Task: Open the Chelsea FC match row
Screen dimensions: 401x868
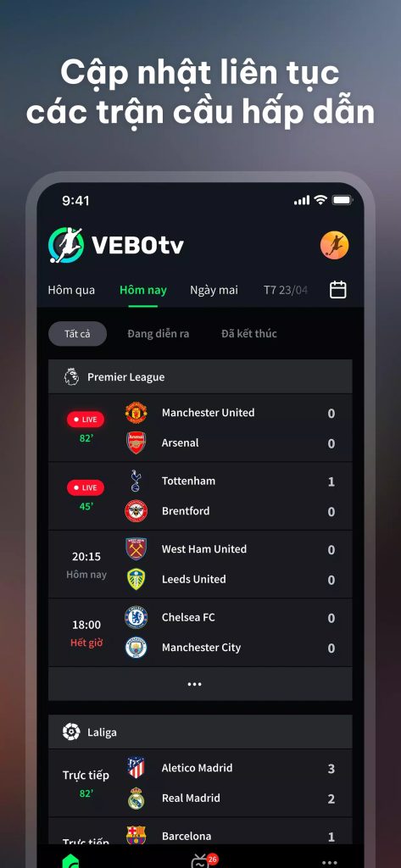Action: point(200,632)
